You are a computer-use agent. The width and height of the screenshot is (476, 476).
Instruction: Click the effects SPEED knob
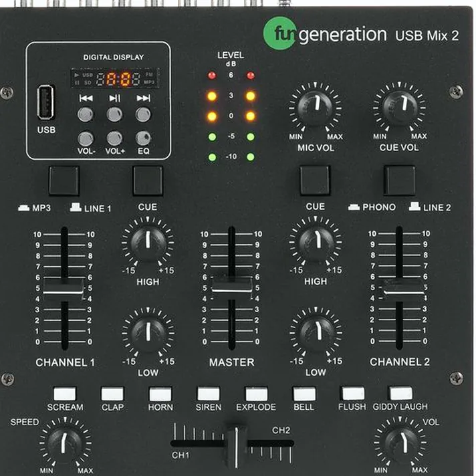tap(65, 443)
